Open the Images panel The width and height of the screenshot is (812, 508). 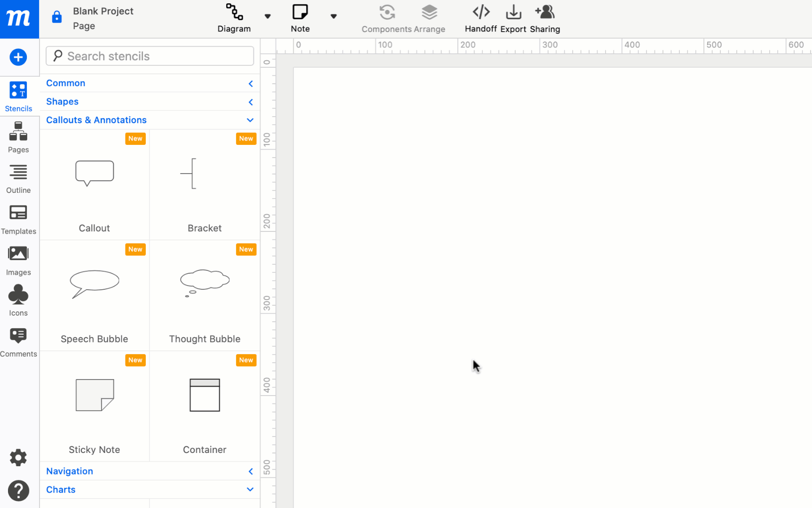coord(18,260)
